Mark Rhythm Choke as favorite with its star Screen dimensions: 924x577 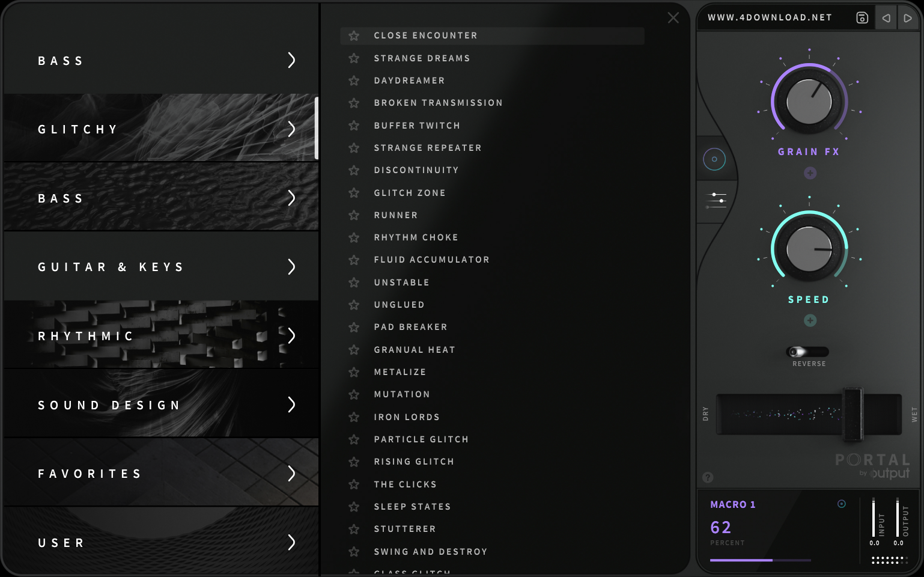click(x=354, y=237)
